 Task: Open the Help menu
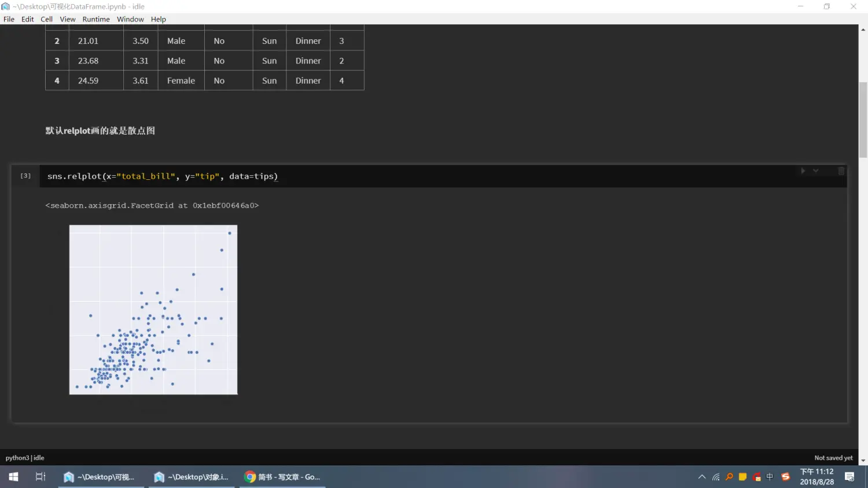click(x=159, y=19)
